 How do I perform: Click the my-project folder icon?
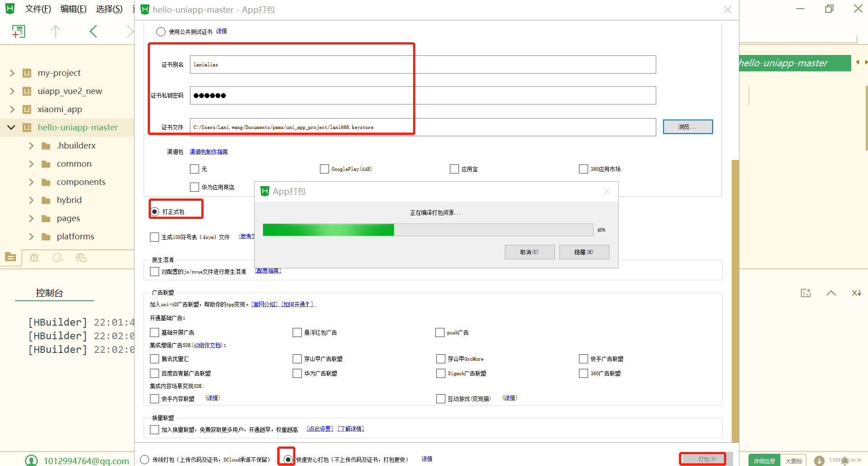pos(27,73)
